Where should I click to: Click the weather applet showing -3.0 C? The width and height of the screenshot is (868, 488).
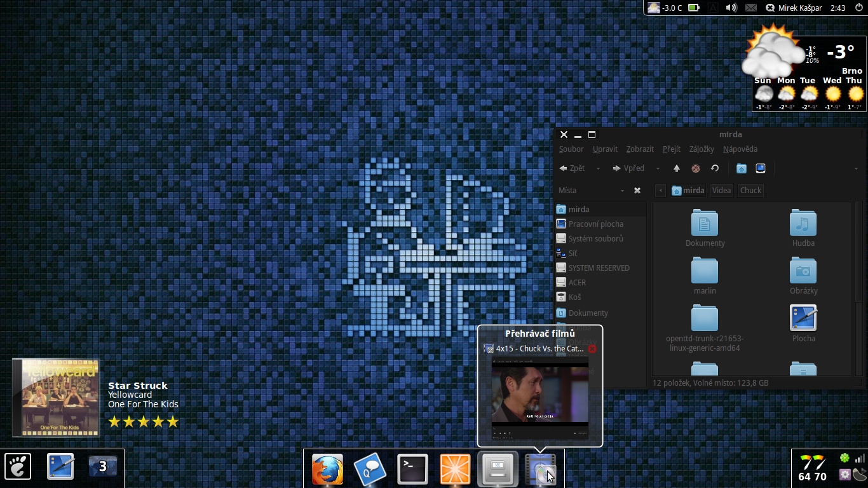665,8
